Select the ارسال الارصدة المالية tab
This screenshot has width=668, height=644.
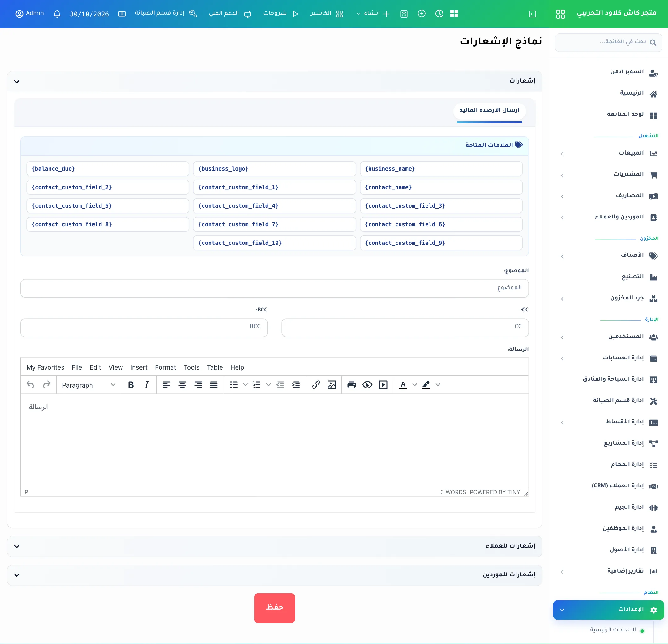490,110
